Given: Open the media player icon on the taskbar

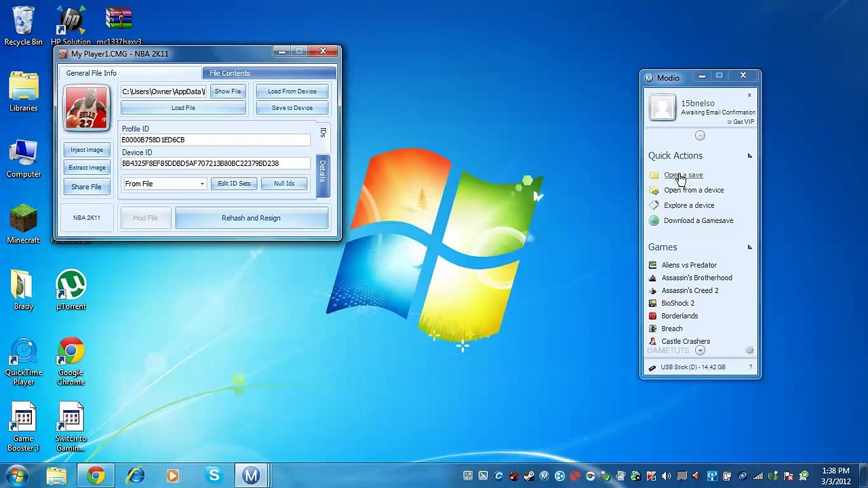Looking at the screenshot, I should tap(173, 476).
